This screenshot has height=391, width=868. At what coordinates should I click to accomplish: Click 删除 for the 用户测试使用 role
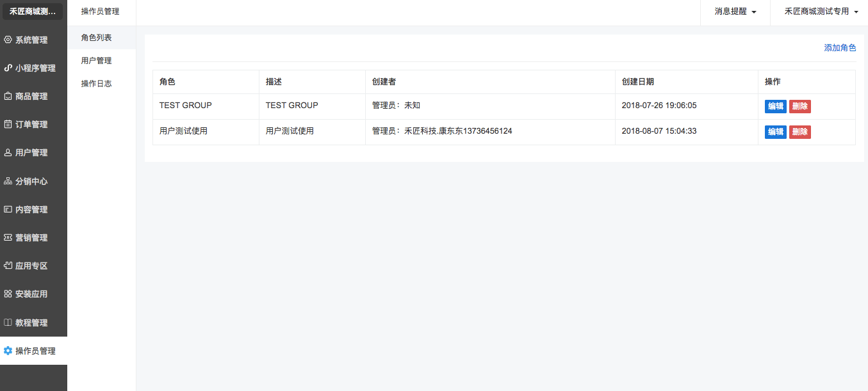(x=800, y=132)
